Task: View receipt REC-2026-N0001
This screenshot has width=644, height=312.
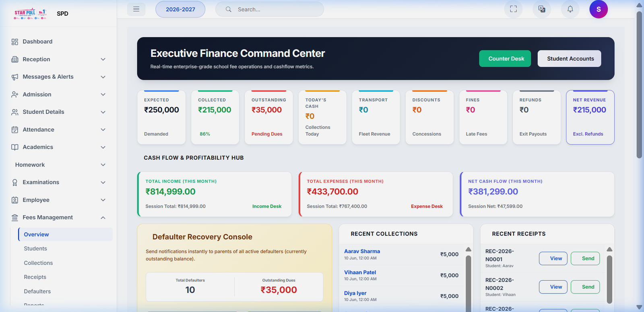Action: coord(553,258)
